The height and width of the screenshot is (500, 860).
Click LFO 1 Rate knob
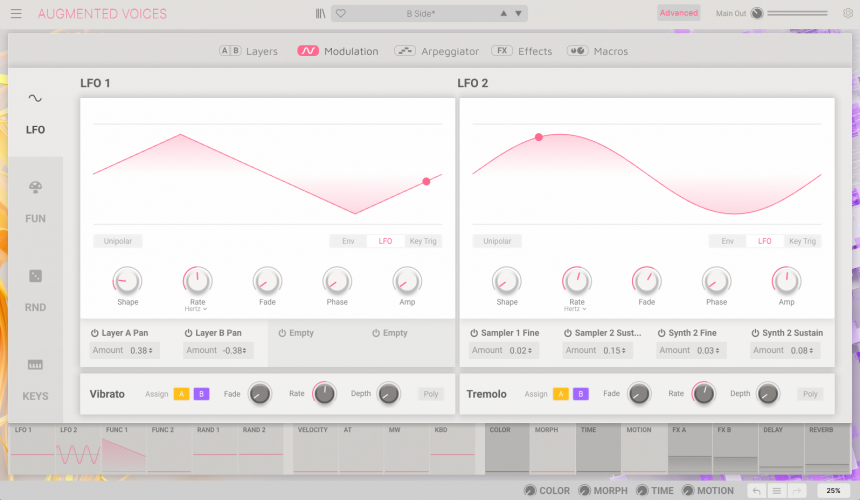tap(197, 281)
